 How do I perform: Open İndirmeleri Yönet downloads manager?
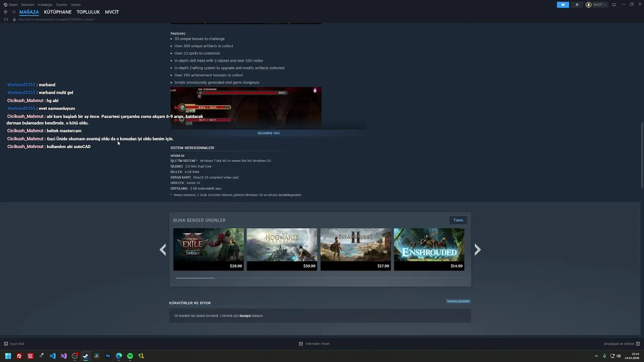[x=314, y=344]
